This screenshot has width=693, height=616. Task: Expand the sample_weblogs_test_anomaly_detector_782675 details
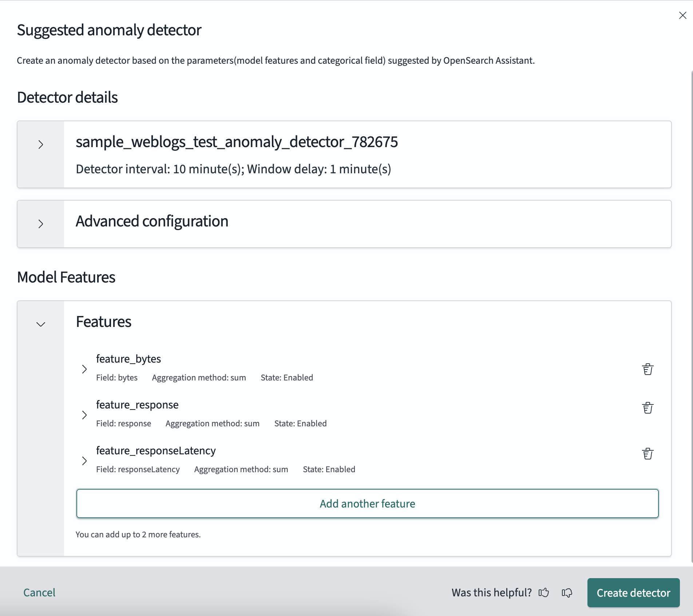40,145
